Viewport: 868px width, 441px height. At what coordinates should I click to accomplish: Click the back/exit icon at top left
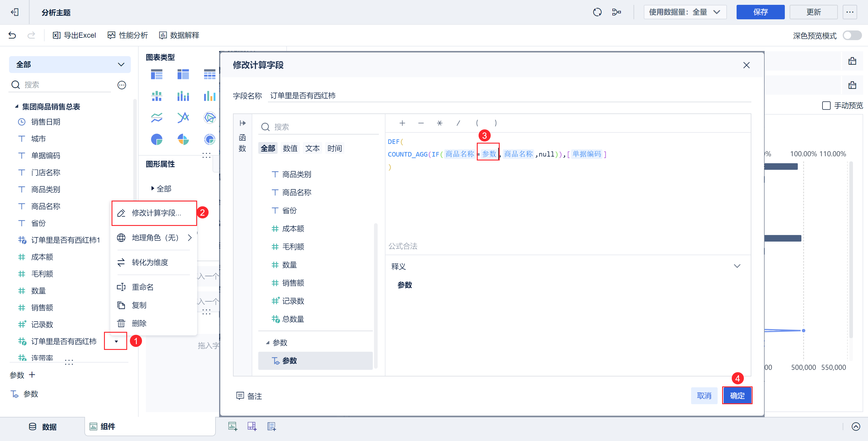pos(14,12)
